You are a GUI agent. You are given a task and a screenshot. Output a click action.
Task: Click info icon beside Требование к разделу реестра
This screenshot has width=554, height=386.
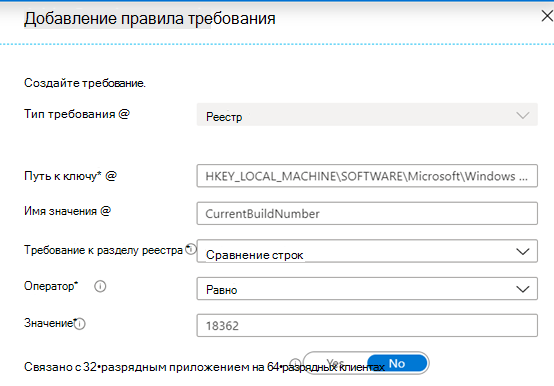pyautogui.click(x=191, y=249)
